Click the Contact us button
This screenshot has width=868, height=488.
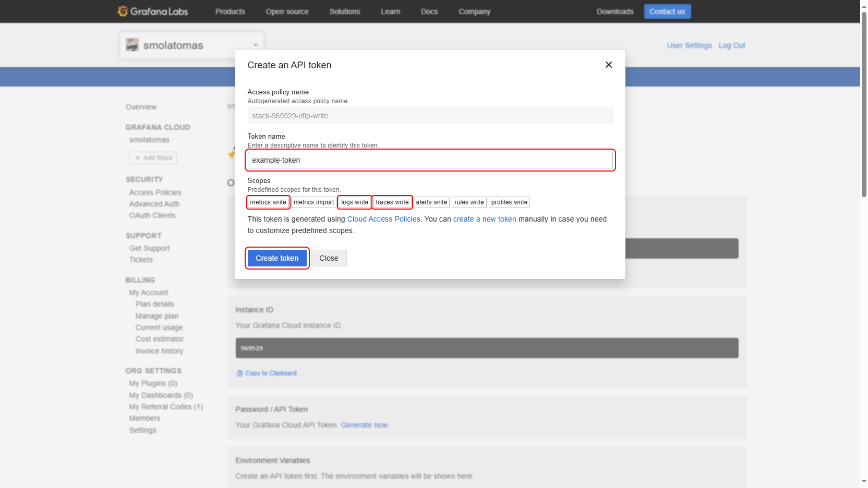click(667, 11)
